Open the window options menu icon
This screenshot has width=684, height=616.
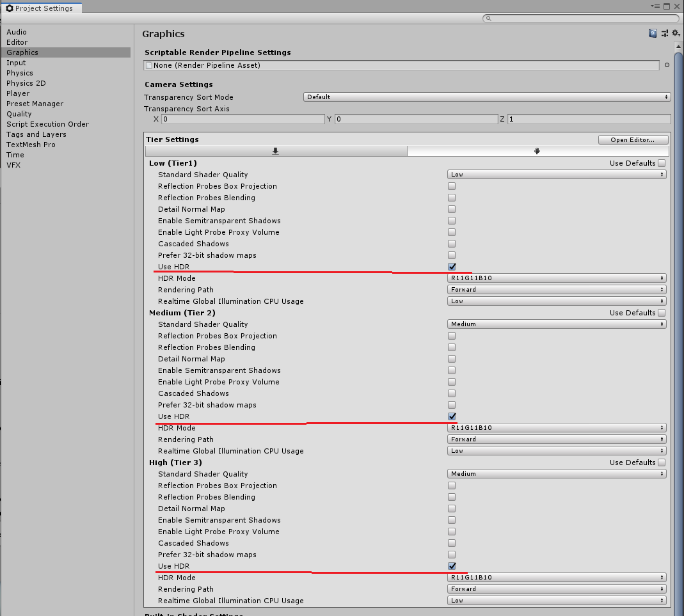tap(655, 6)
